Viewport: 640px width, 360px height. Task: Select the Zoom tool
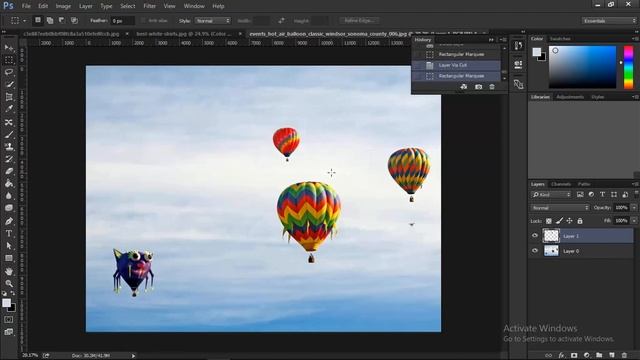tap(9, 283)
